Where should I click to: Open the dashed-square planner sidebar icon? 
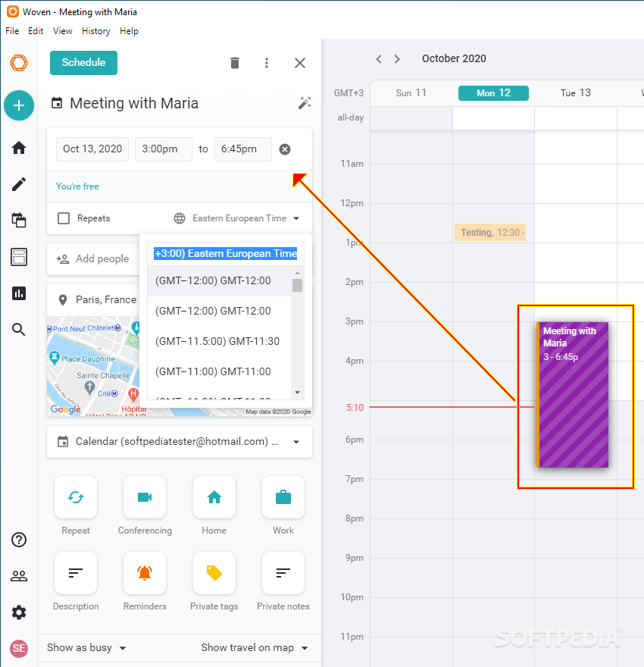coord(19,257)
